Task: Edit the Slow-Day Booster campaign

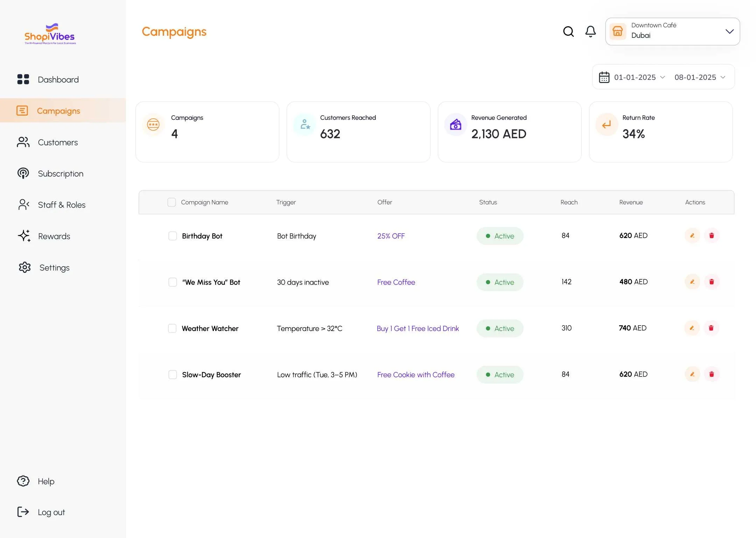Action: click(x=692, y=374)
